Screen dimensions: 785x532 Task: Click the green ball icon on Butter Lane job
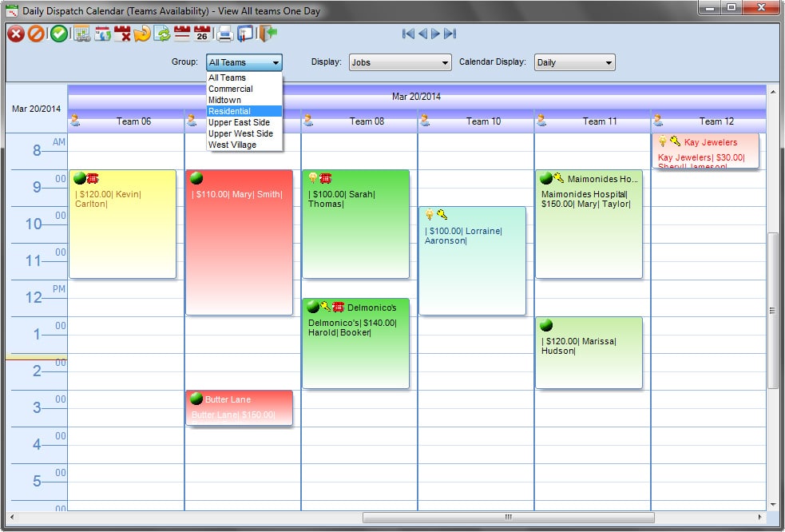point(196,399)
